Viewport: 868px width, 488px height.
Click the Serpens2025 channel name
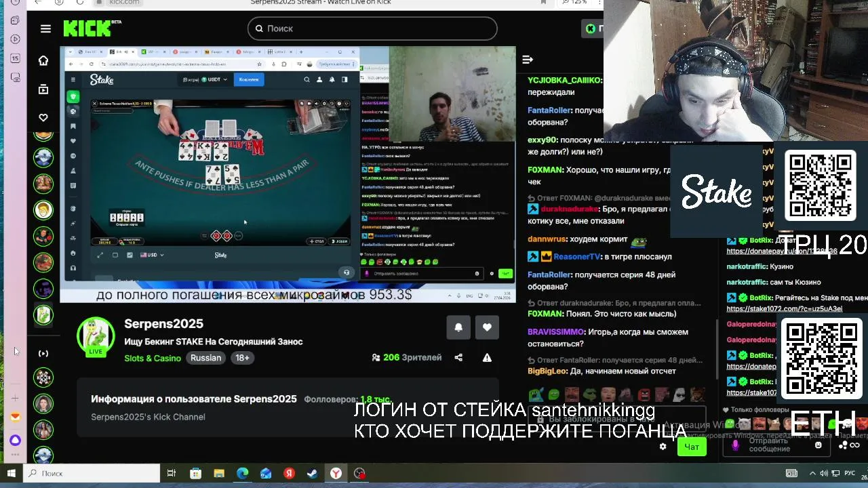coord(163,324)
